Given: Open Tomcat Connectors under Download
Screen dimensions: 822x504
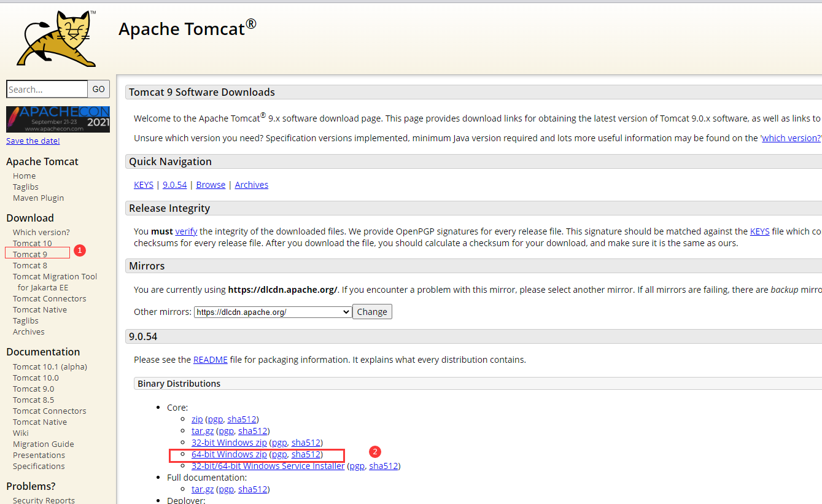Looking at the screenshot, I should [50, 298].
